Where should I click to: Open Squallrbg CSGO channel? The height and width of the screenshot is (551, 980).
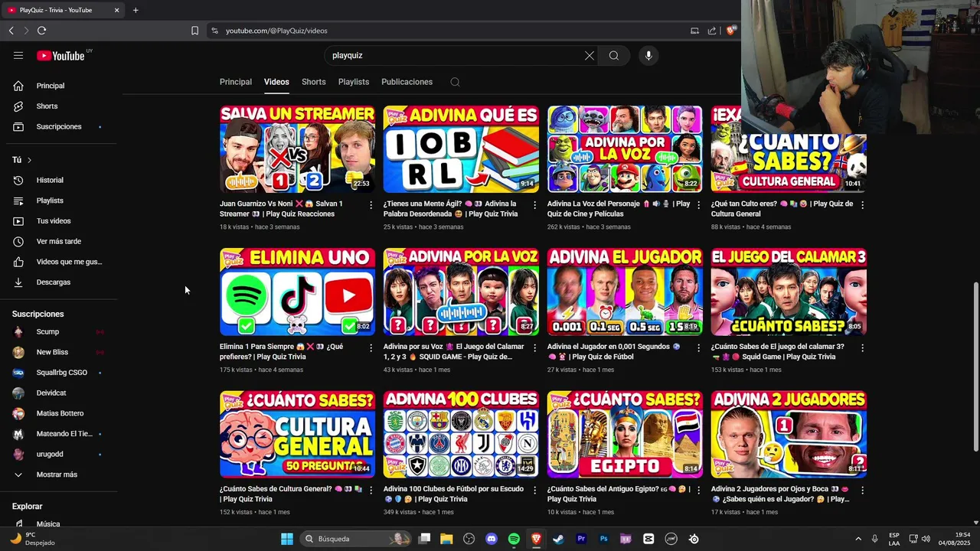coord(61,373)
